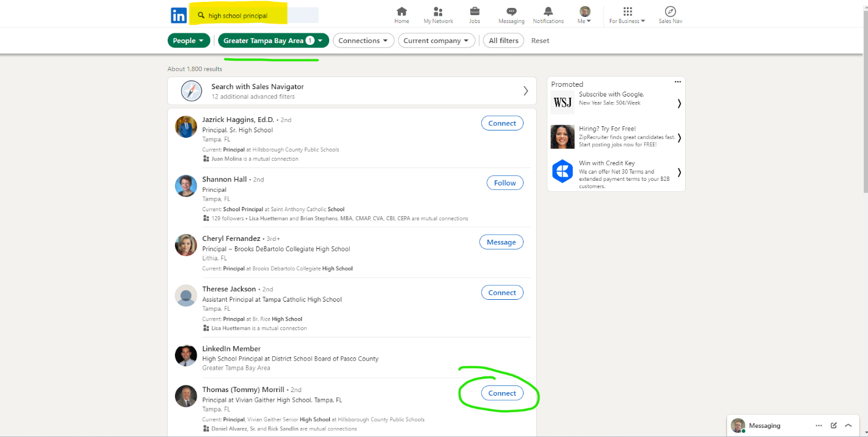Open Cheryl Fernandez name link
The image size is (868, 437).
pos(231,239)
